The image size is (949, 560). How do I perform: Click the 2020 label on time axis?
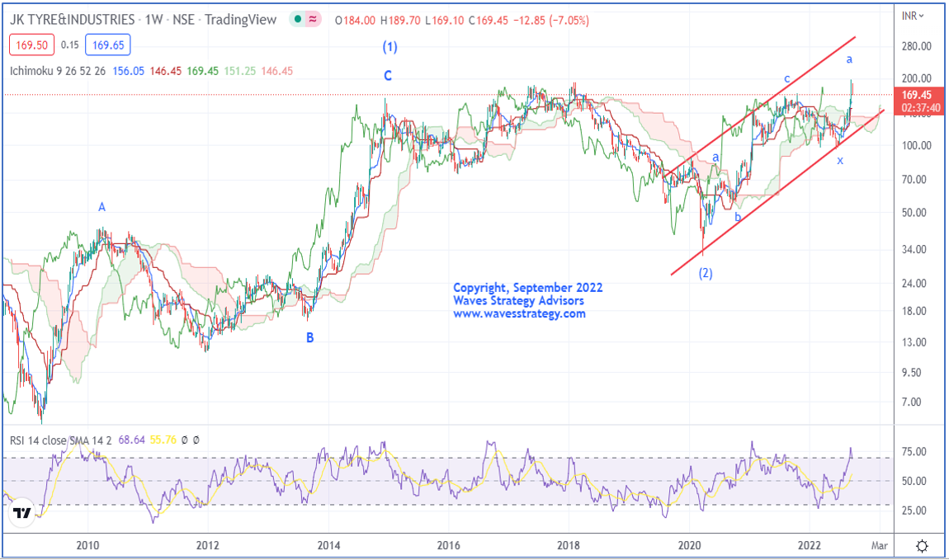click(689, 545)
